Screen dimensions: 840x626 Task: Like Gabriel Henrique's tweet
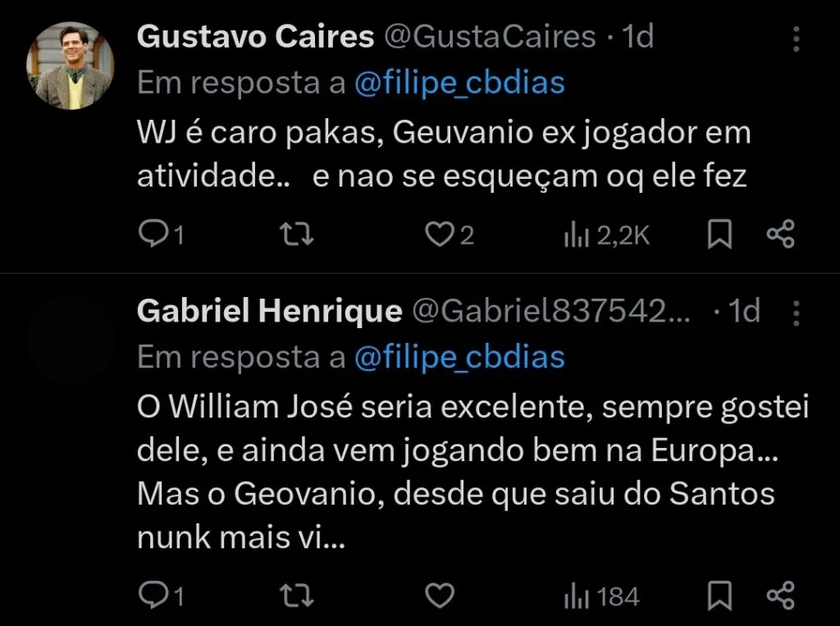[x=441, y=596]
